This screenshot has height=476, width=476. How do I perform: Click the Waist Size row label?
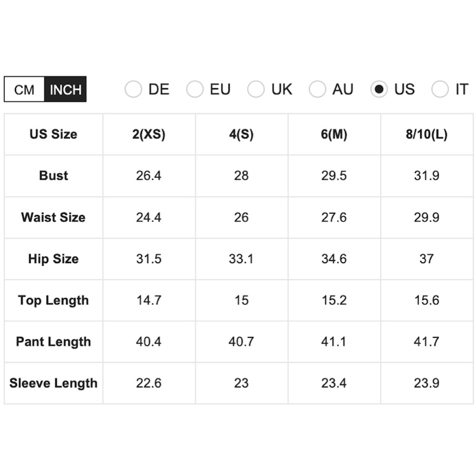tap(53, 218)
